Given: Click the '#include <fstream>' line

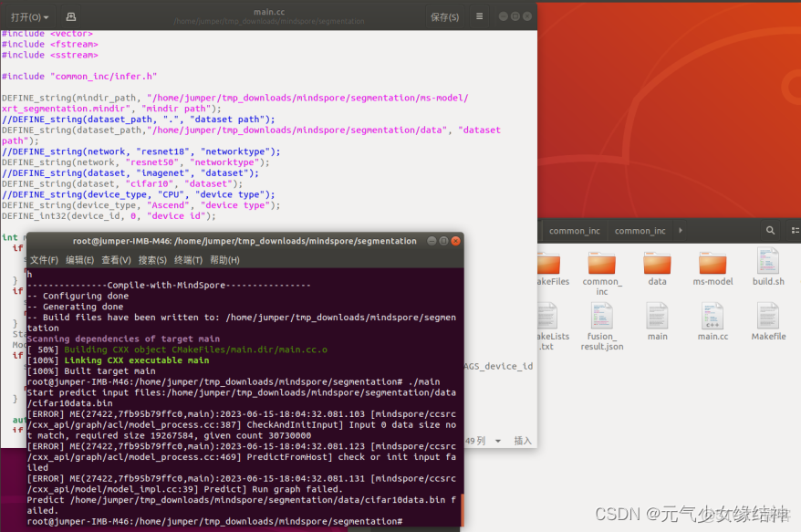Looking at the screenshot, I should (x=49, y=44).
